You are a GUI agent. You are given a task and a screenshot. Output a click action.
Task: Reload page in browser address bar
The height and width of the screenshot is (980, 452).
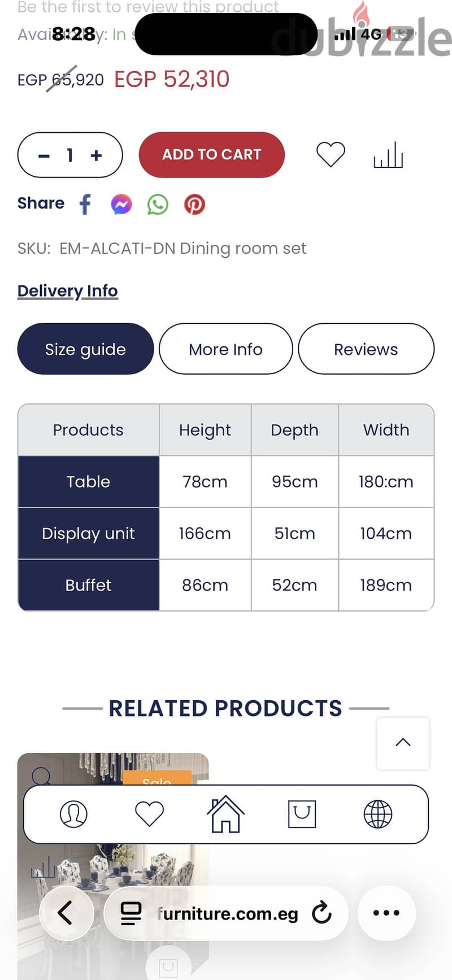pyautogui.click(x=322, y=912)
